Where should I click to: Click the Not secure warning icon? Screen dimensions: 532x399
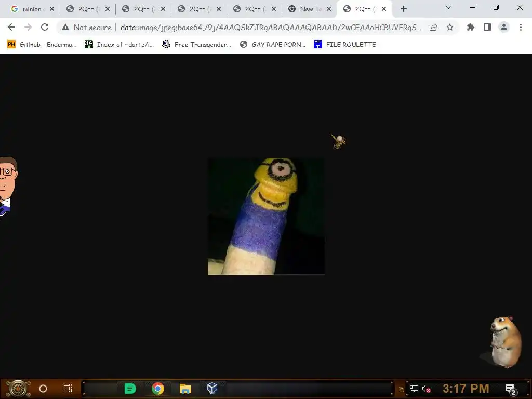pos(65,28)
